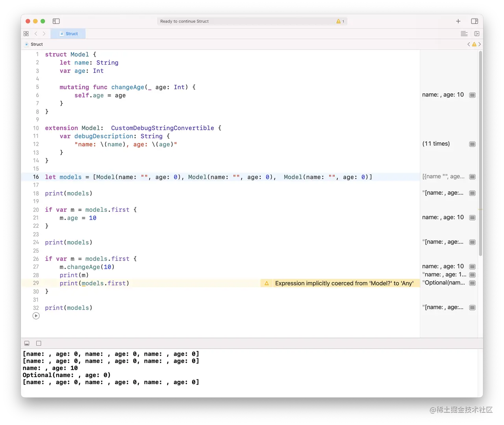
Task: Show result for the 11 times line
Action: pos(472,144)
